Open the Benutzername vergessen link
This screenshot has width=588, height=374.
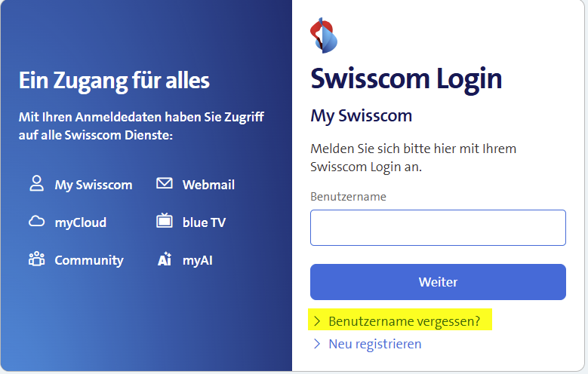(x=404, y=321)
